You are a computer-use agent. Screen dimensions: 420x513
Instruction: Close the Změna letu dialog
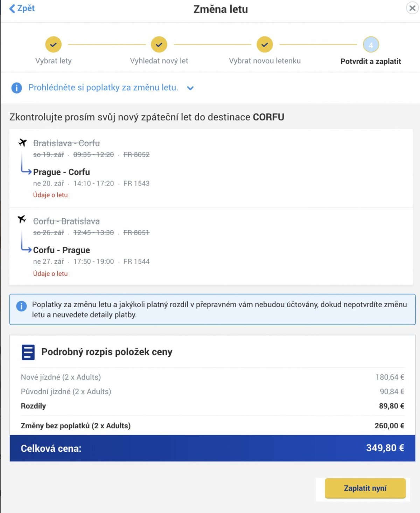(412, 8)
